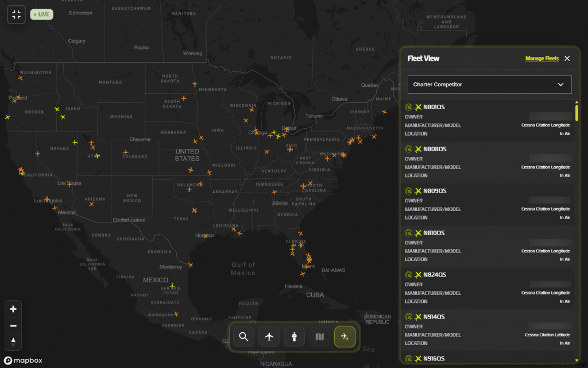Click the Manage Fleets link
This screenshot has height=368, width=588.
(x=542, y=59)
